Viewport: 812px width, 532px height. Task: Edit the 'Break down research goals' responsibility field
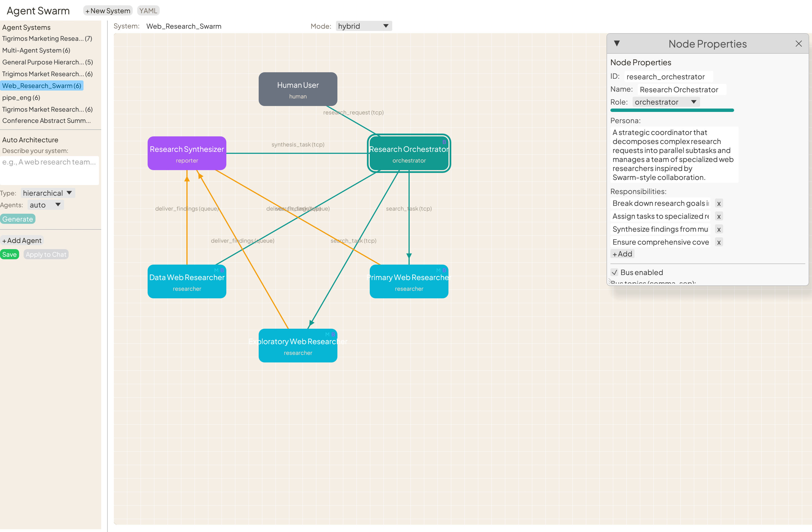pyautogui.click(x=660, y=203)
